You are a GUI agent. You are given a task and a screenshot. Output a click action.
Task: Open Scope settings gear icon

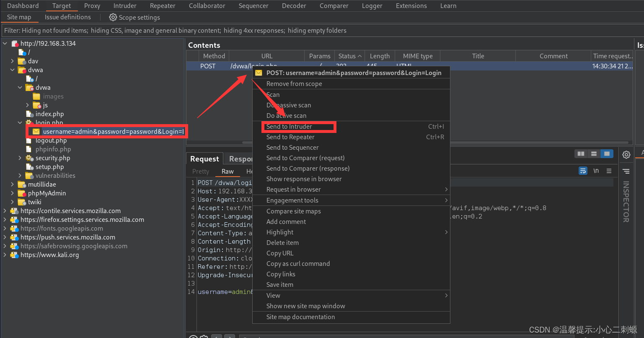[x=113, y=17]
